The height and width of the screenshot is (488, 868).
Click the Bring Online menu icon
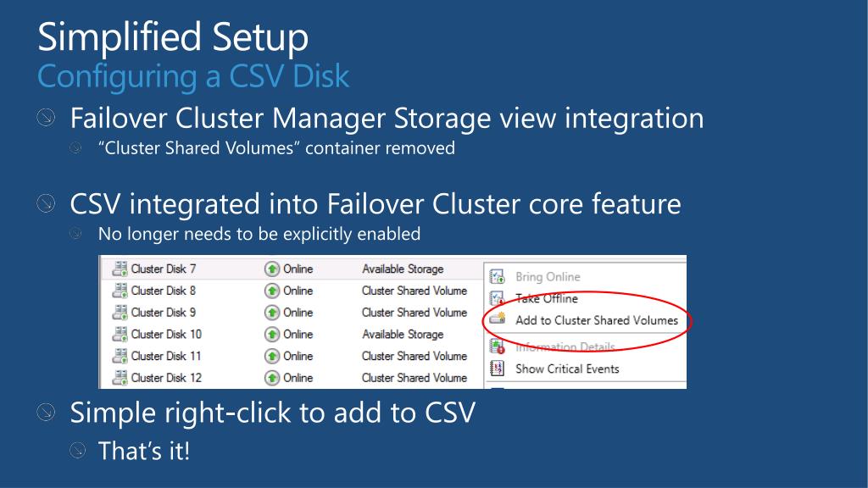click(x=497, y=277)
